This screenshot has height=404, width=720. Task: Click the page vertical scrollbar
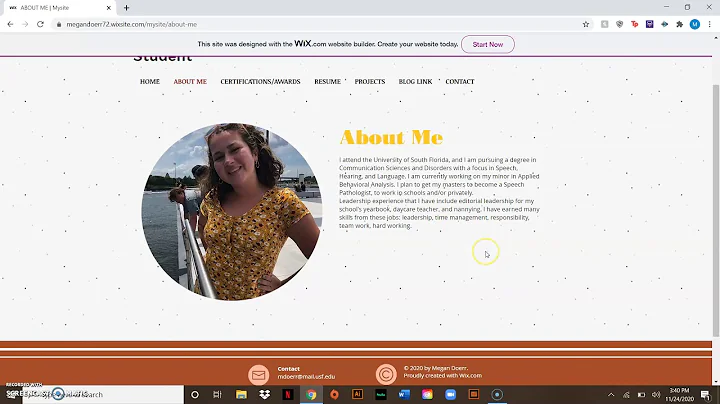[716, 210]
